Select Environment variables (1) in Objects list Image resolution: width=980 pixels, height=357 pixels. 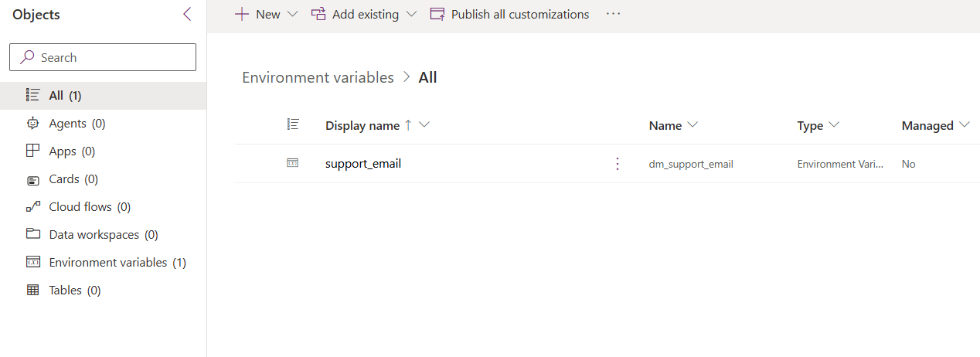[104, 263]
